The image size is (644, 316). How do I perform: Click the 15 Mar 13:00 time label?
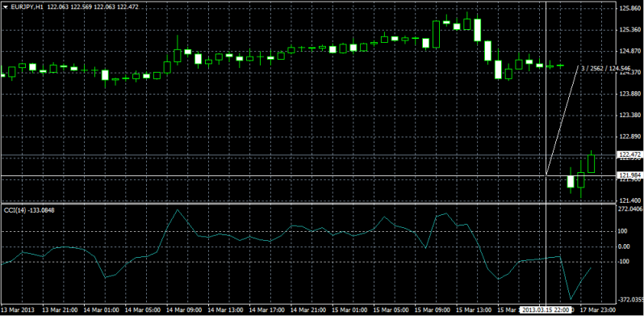coord(474,310)
